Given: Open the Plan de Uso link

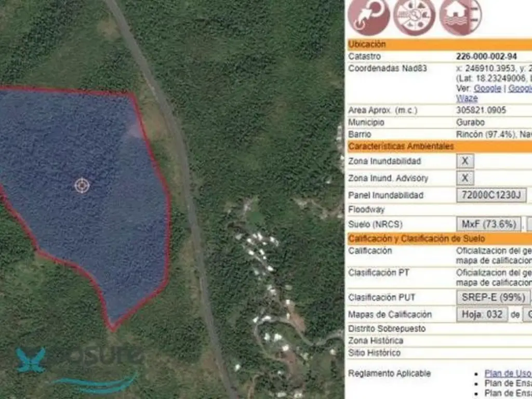Looking at the screenshot, I should (508, 373).
